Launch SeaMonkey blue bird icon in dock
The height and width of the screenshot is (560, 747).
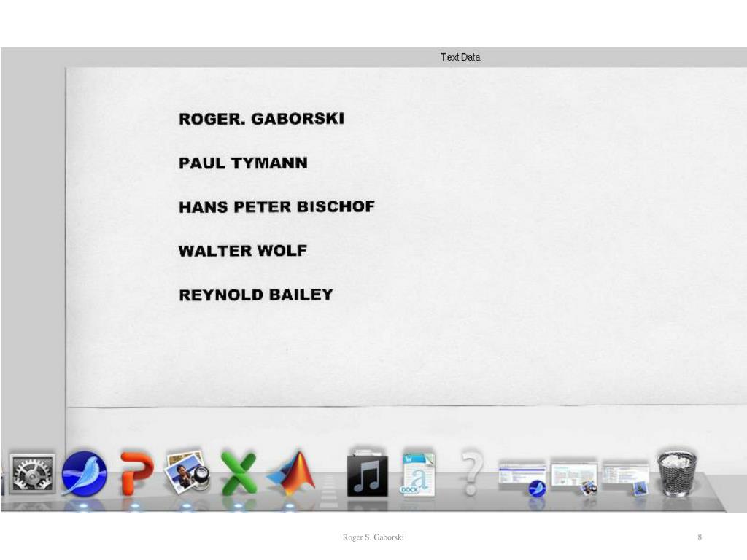click(85, 473)
